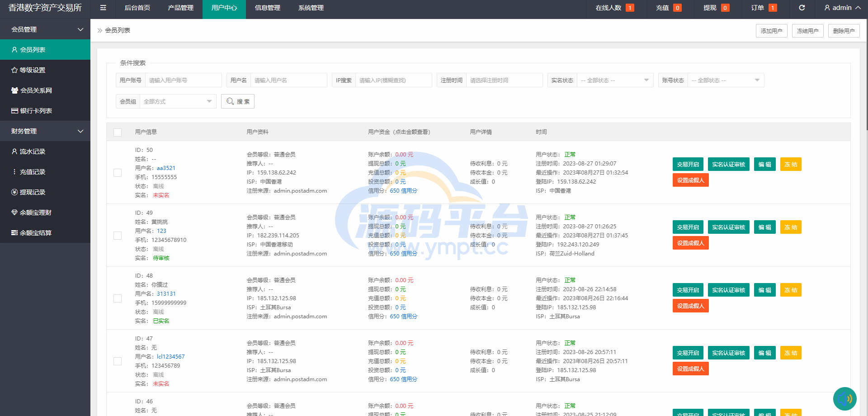Screen dimensions: 868x416
Task: Click the member list user icon
Action: [14, 50]
